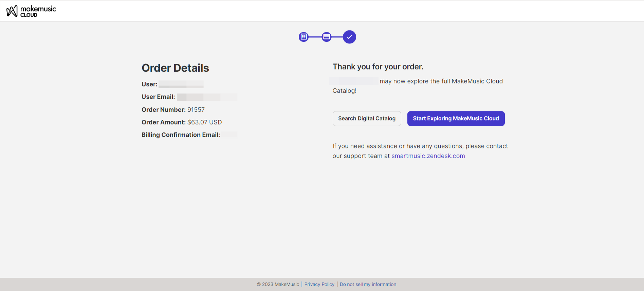Viewport: 644px width, 291px height.
Task: Click the checkmark confirmation step icon
Action: pos(349,37)
